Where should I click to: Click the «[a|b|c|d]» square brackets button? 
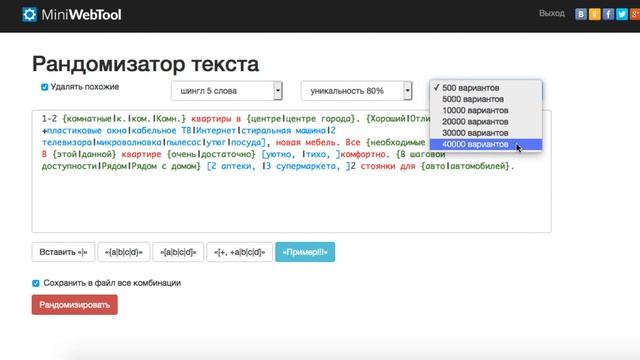click(x=178, y=252)
